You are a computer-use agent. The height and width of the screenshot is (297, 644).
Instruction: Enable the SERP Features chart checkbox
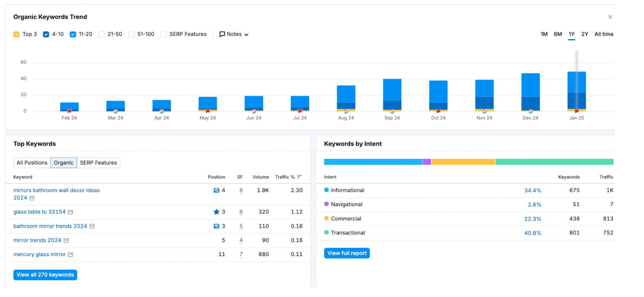164,34
